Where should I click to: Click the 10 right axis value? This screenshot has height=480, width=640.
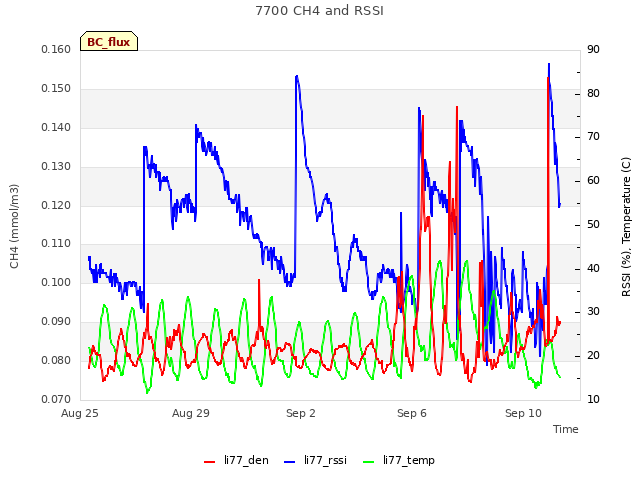[x=593, y=399]
